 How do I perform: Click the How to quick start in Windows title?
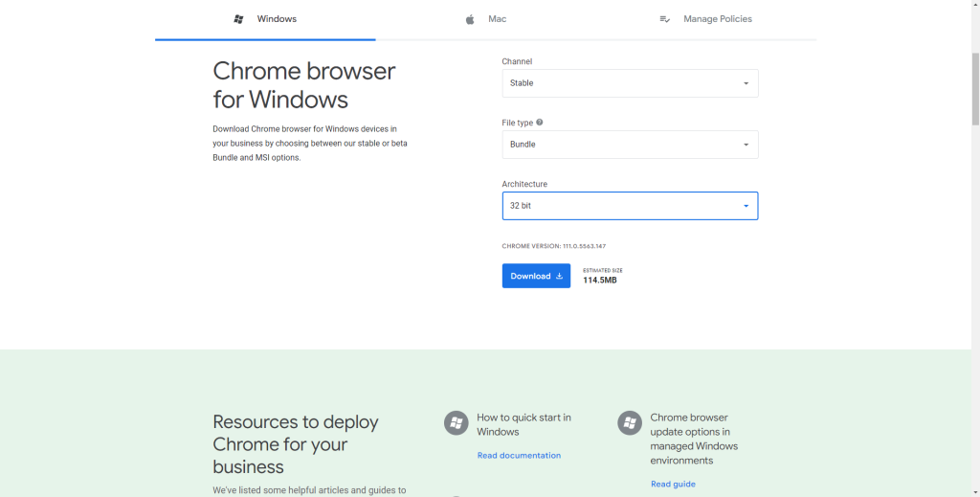tap(523, 424)
